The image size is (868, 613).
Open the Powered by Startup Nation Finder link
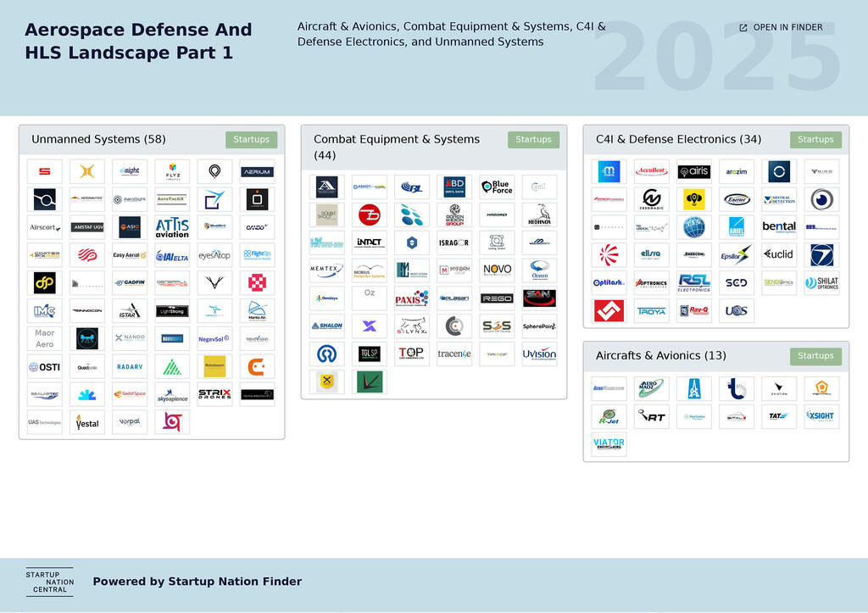click(197, 582)
